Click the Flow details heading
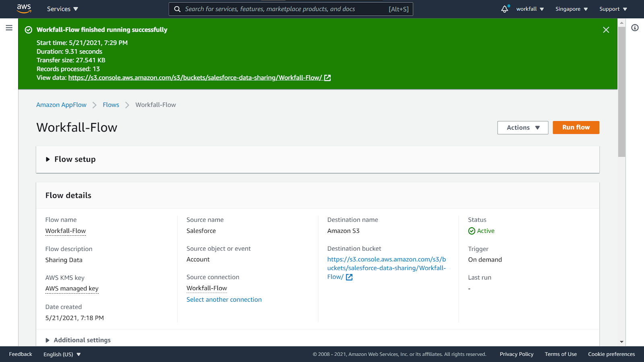 pos(68,195)
